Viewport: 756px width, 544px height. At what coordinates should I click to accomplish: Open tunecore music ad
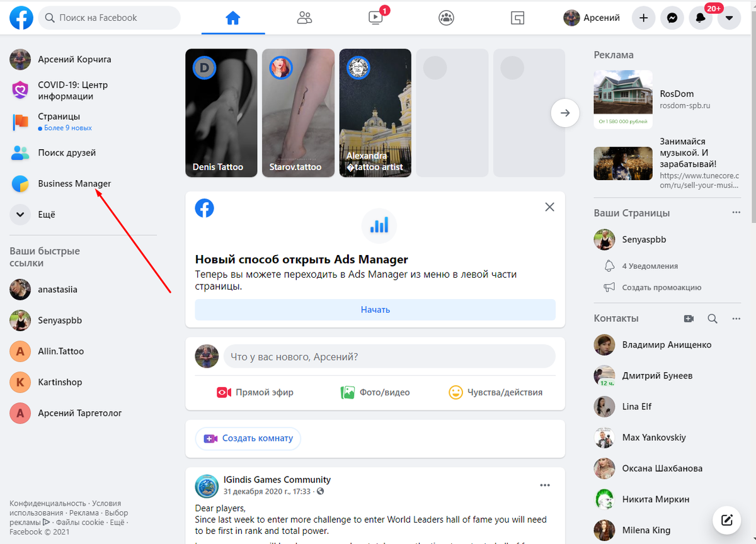click(x=668, y=163)
